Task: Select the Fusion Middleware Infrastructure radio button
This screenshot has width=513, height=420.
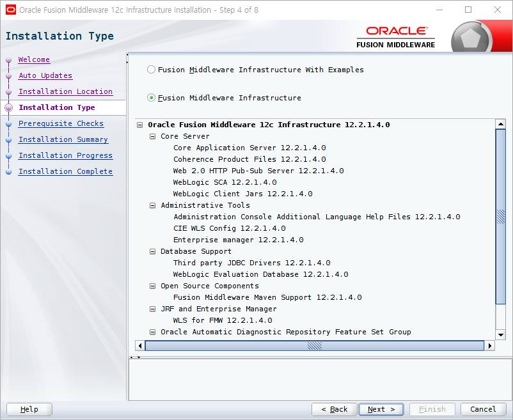Action: [x=151, y=98]
